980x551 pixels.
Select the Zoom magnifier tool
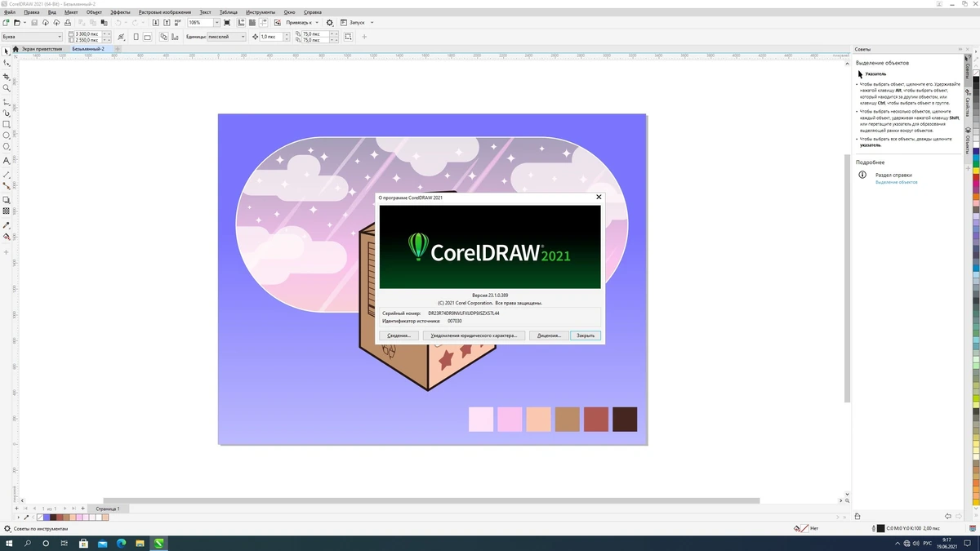7,88
